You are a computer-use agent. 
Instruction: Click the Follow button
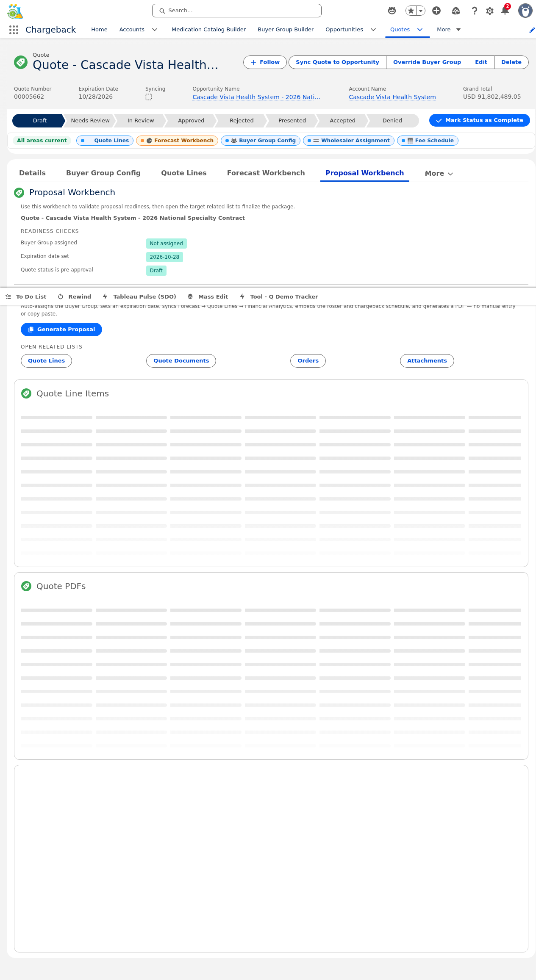click(x=265, y=62)
